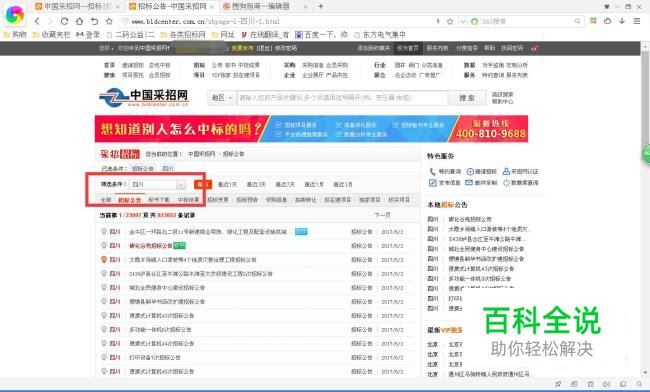This screenshot has height=392, width=650.
Task: Open the colorful extensions grid icon
Action: [x=593, y=21]
